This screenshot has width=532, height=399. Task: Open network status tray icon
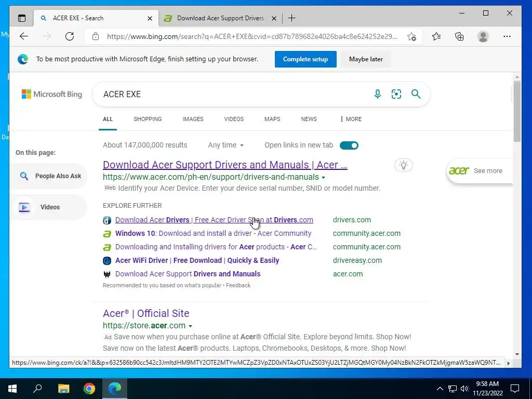[453, 389]
